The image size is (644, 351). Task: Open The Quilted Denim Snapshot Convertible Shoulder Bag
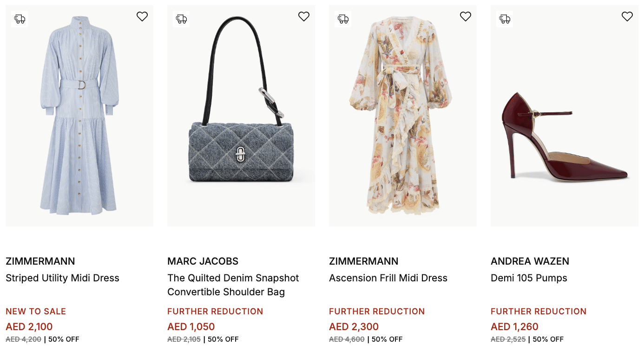(233, 285)
